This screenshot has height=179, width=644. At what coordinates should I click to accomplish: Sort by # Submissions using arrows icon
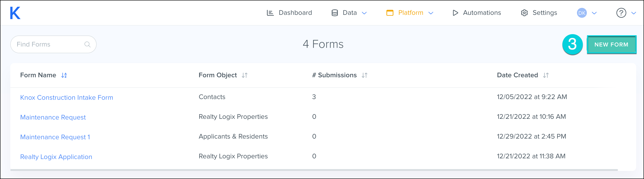tap(364, 75)
